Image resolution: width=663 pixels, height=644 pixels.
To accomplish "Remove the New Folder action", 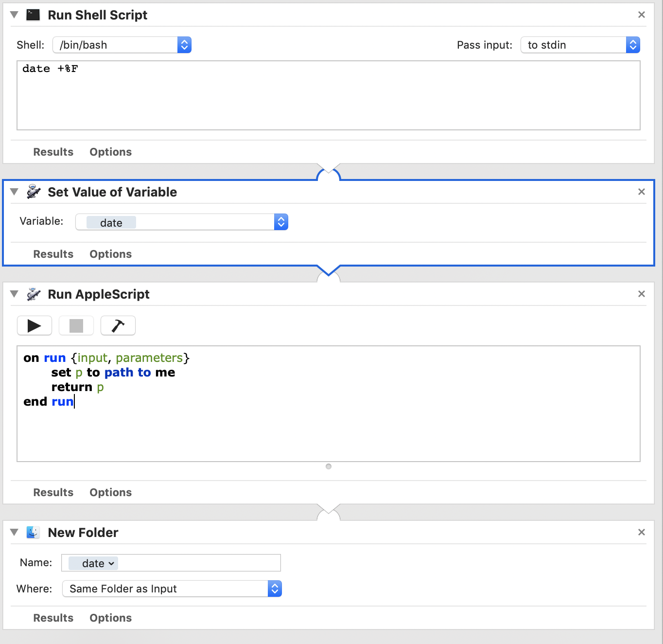I will pyautogui.click(x=641, y=532).
